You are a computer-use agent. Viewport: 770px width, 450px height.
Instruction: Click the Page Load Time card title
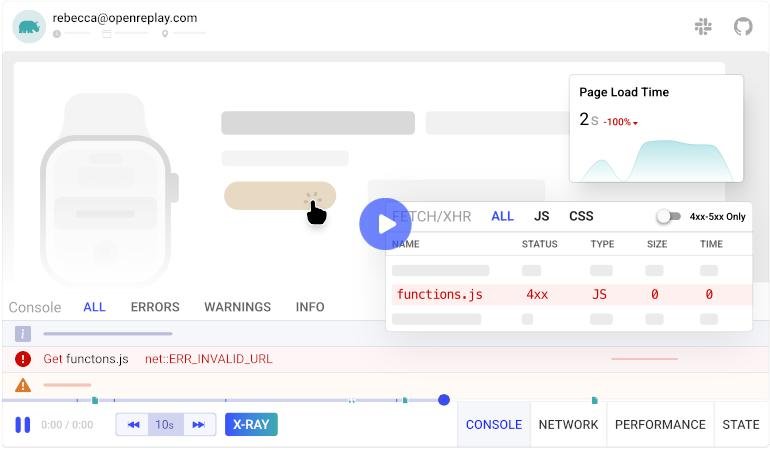624,92
